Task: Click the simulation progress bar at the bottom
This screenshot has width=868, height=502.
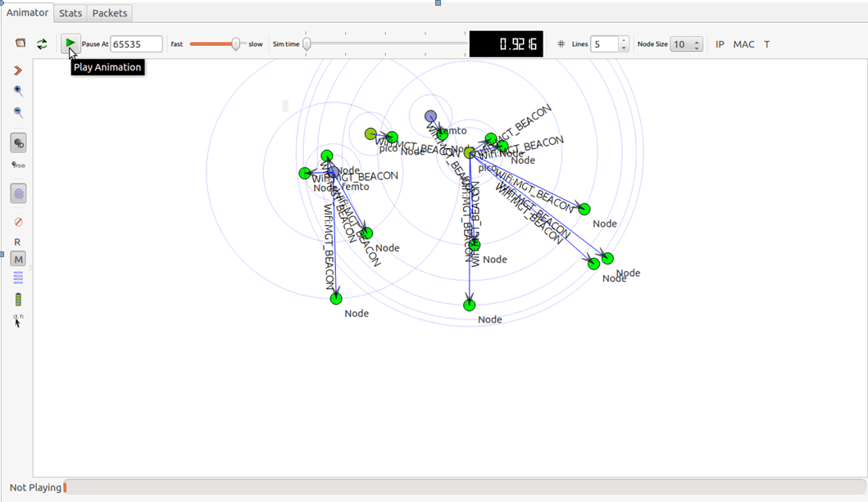Action: (465, 487)
